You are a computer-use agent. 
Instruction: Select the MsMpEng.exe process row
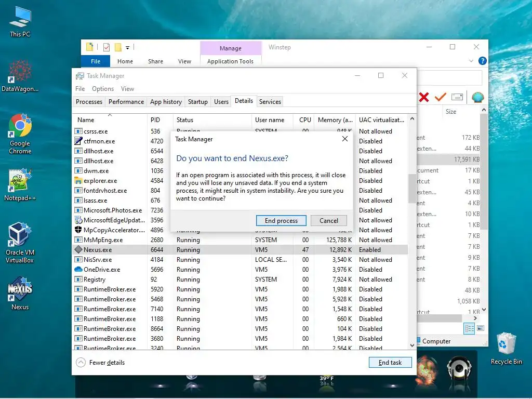pos(240,240)
